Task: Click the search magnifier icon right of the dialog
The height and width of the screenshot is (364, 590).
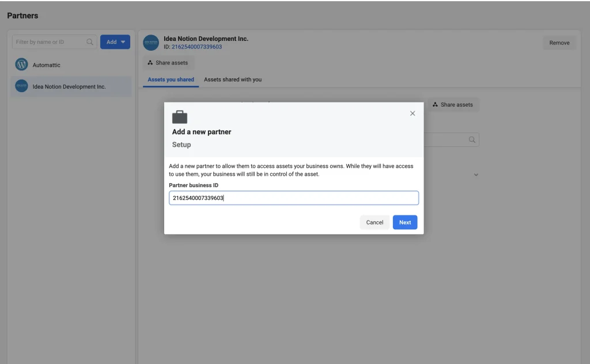Action: (472, 140)
